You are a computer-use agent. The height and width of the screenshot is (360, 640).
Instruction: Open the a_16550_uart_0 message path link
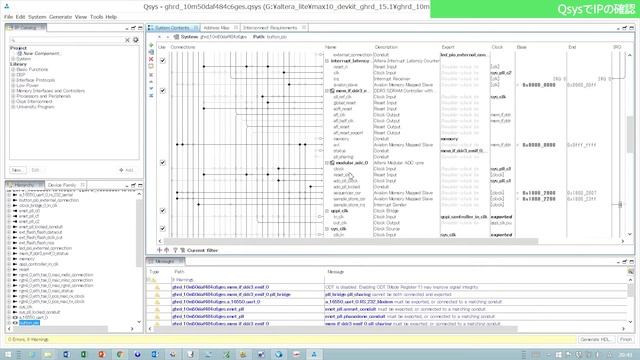216,302
